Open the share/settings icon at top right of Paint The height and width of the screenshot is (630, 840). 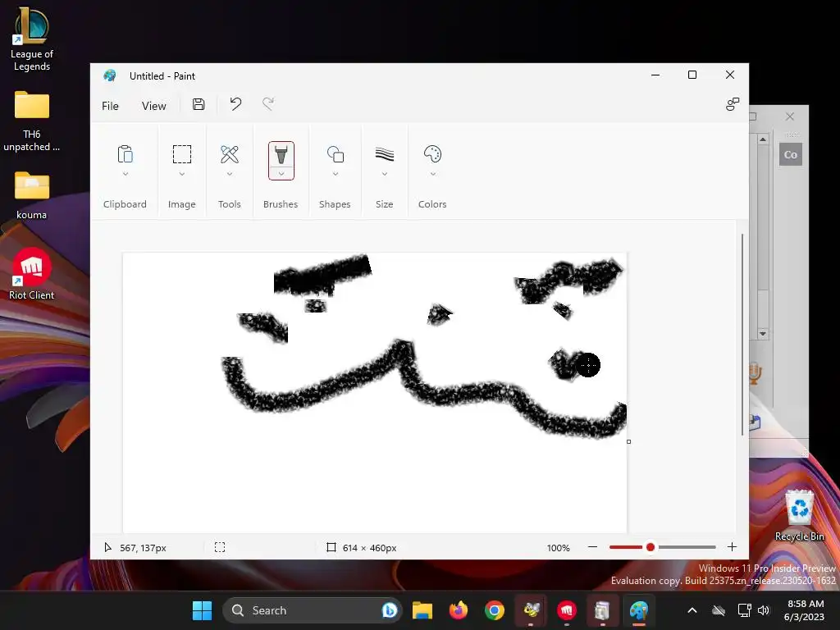pos(733,104)
